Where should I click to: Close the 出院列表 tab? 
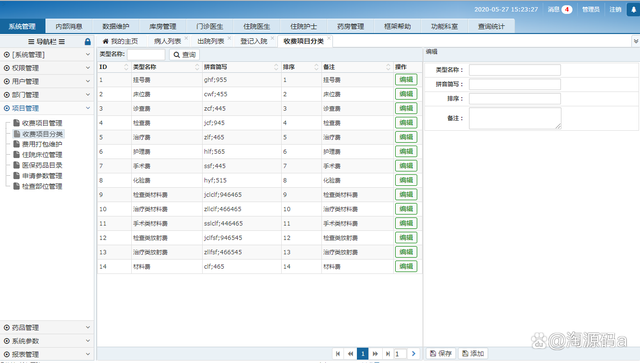point(229,38)
